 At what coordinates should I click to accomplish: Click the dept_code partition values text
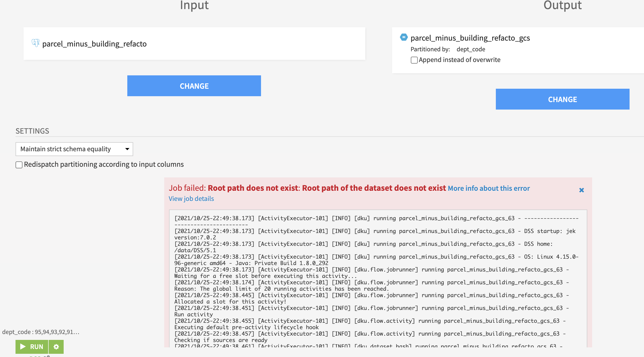41,332
